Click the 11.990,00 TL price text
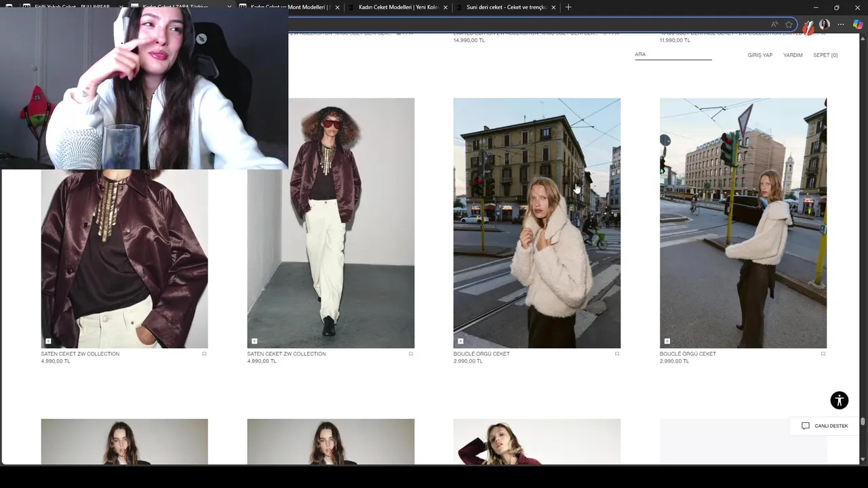The height and width of the screenshot is (488, 868). [675, 40]
